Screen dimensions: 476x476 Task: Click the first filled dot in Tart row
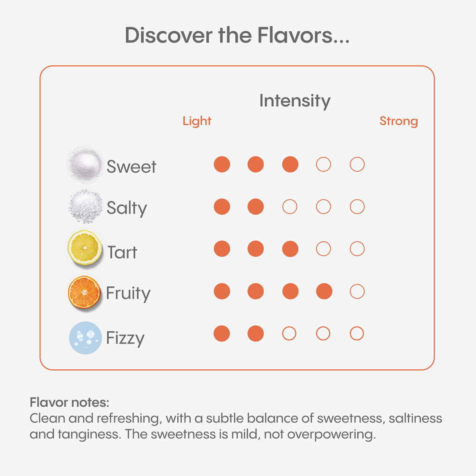[x=222, y=249]
